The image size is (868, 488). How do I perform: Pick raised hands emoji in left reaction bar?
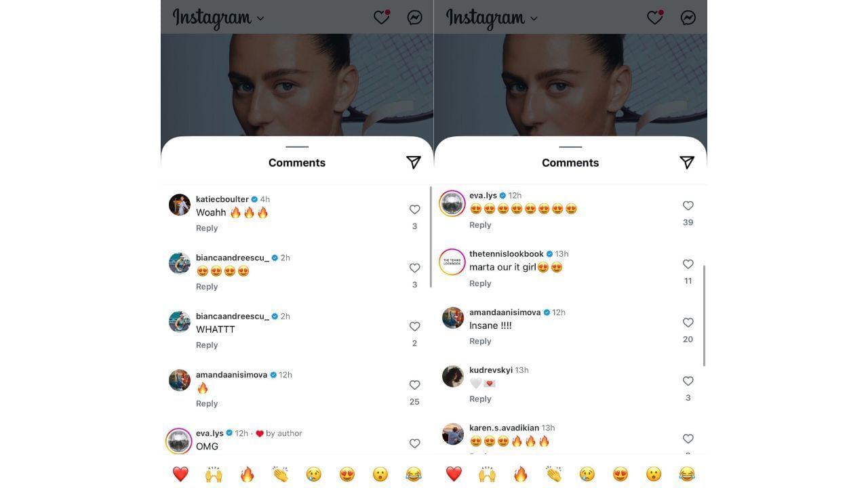(x=214, y=474)
